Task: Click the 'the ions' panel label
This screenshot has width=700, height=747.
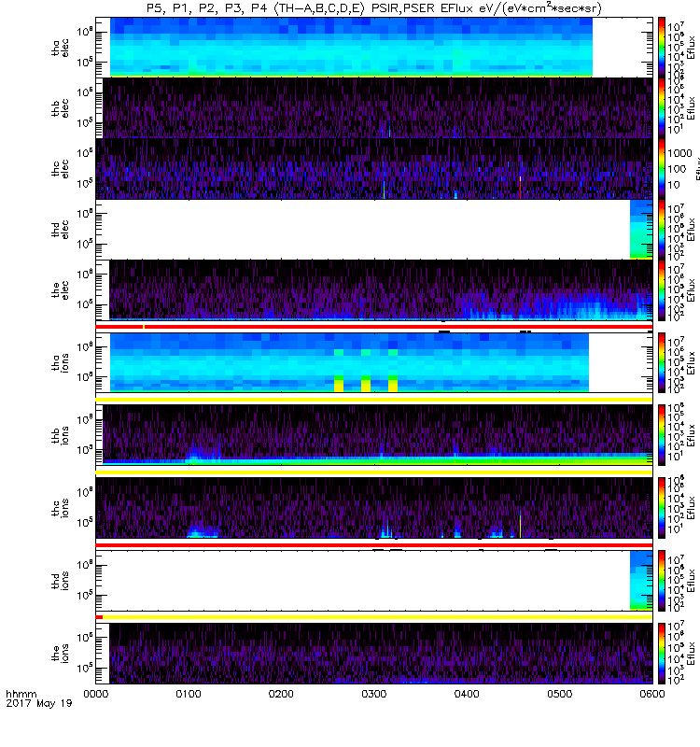Action: [x=61, y=653]
